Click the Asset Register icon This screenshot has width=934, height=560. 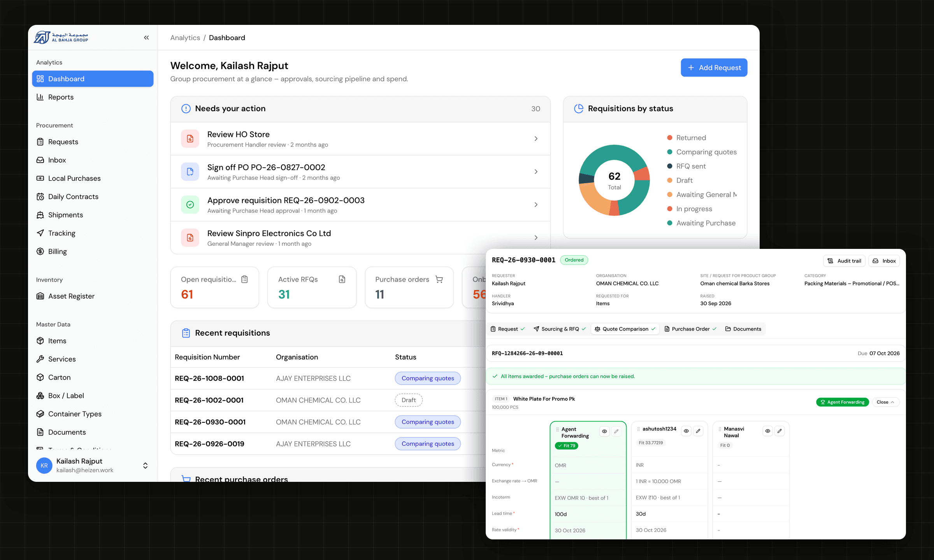40,296
